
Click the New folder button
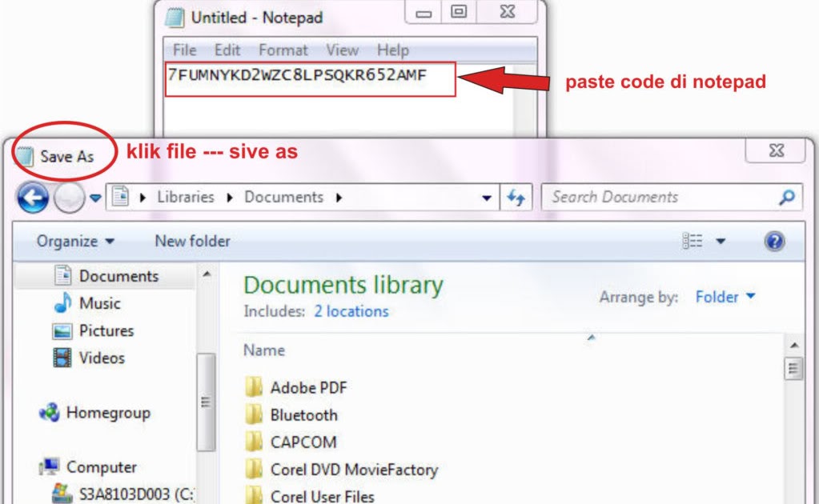(192, 241)
